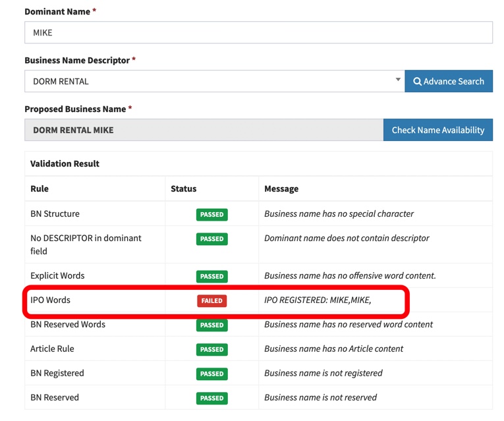Click PASSED badge for BN Reserved Words
This screenshot has width=504, height=421.
click(211, 325)
